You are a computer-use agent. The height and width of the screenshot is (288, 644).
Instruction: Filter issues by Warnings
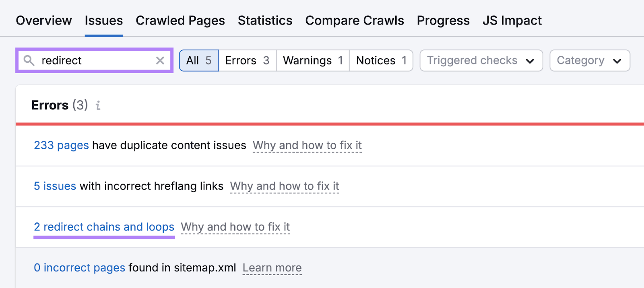coord(312,60)
